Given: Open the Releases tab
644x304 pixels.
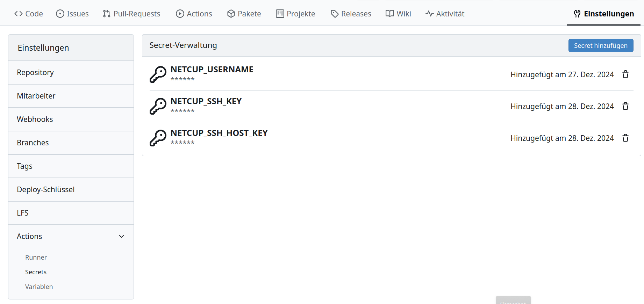Looking at the screenshot, I should point(351,14).
